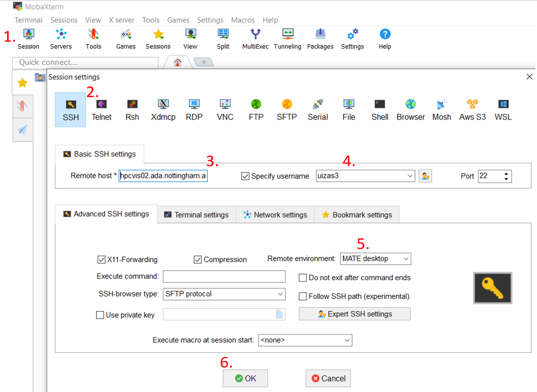Click the Help question mark icon
This screenshot has height=392, width=537.
(x=385, y=39)
